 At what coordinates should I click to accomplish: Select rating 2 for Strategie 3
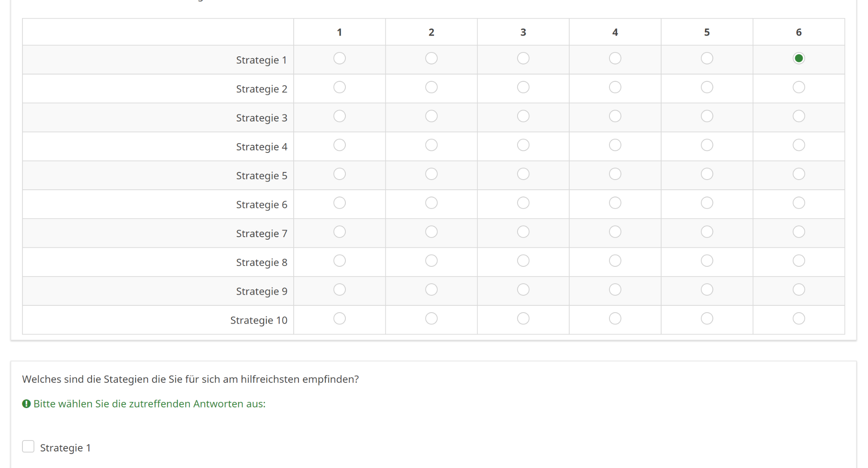coord(431,116)
